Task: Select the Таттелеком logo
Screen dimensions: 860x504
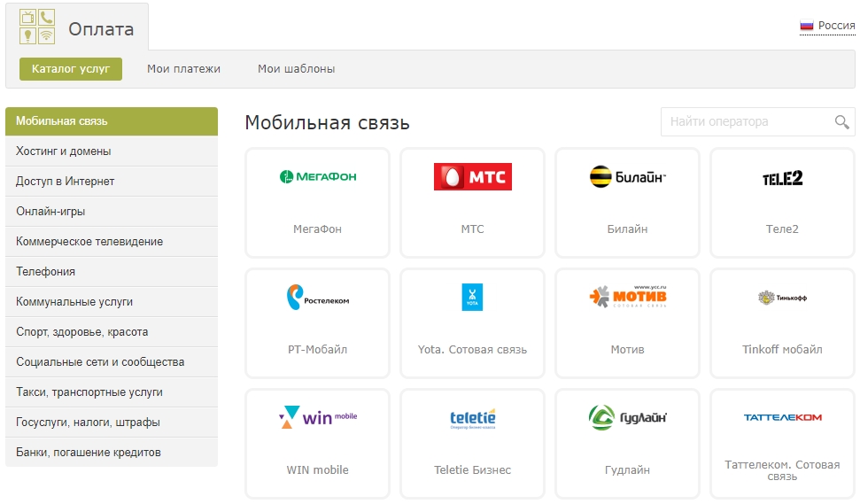Action: click(783, 417)
